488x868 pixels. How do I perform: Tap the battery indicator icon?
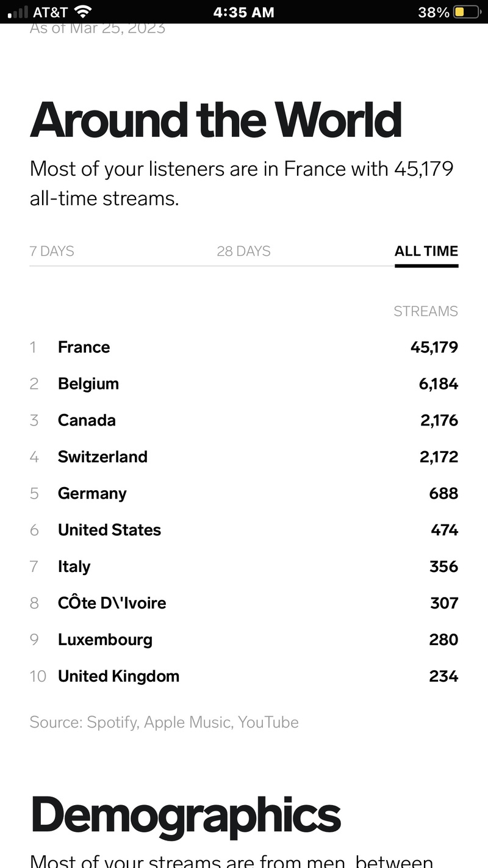tap(468, 12)
